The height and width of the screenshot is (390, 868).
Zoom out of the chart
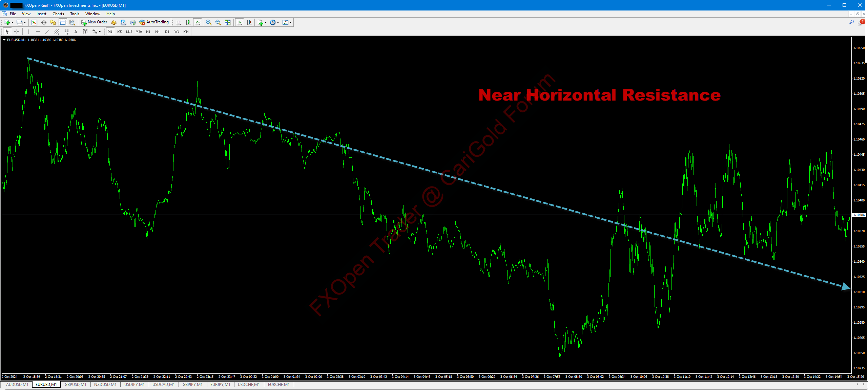tap(218, 22)
